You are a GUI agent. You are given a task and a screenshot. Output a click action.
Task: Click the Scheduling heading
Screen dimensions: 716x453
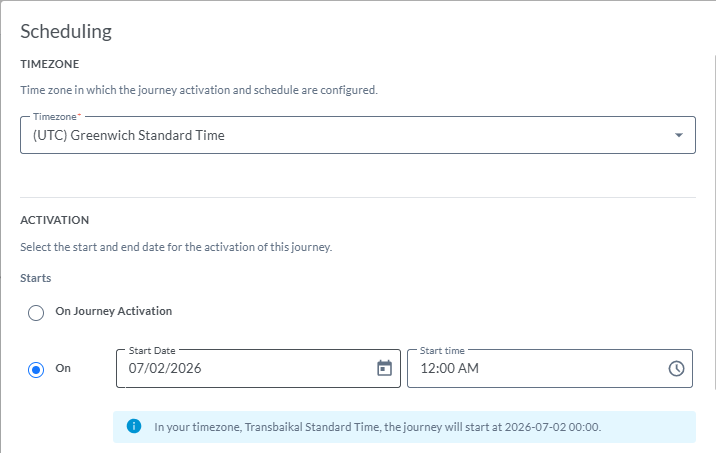click(66, 32)
